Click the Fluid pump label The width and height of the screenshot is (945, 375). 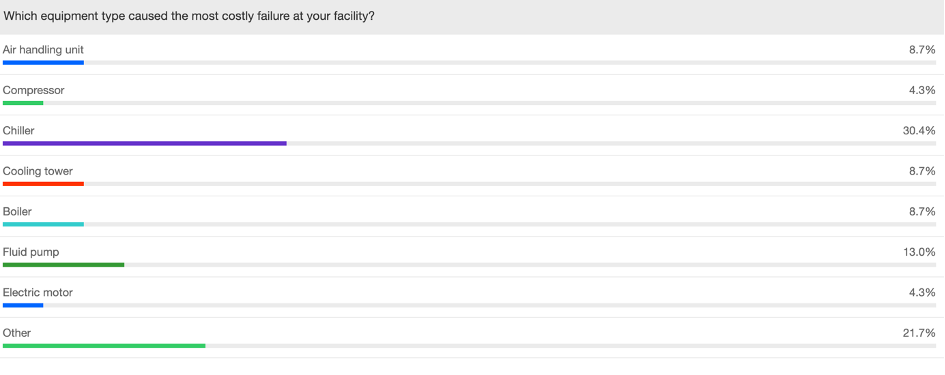pos(31,251)
